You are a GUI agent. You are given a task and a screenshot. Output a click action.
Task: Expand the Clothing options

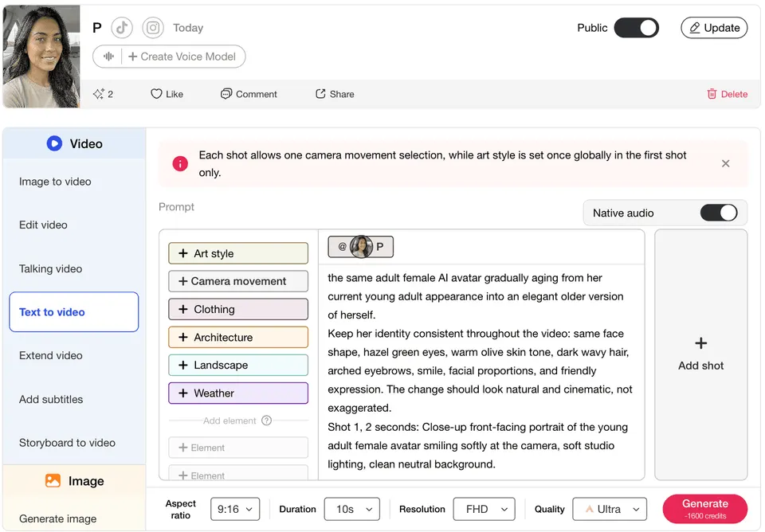[238, 309]
